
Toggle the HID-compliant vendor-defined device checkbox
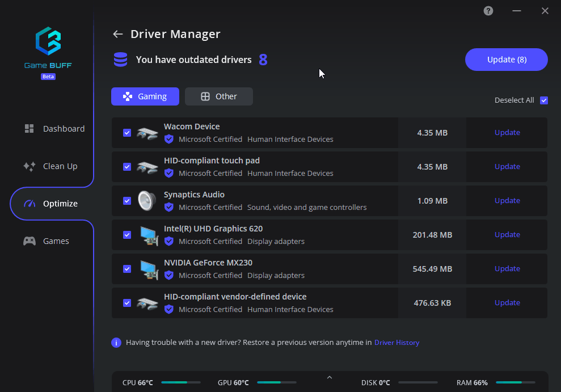[x=127, y=303]
